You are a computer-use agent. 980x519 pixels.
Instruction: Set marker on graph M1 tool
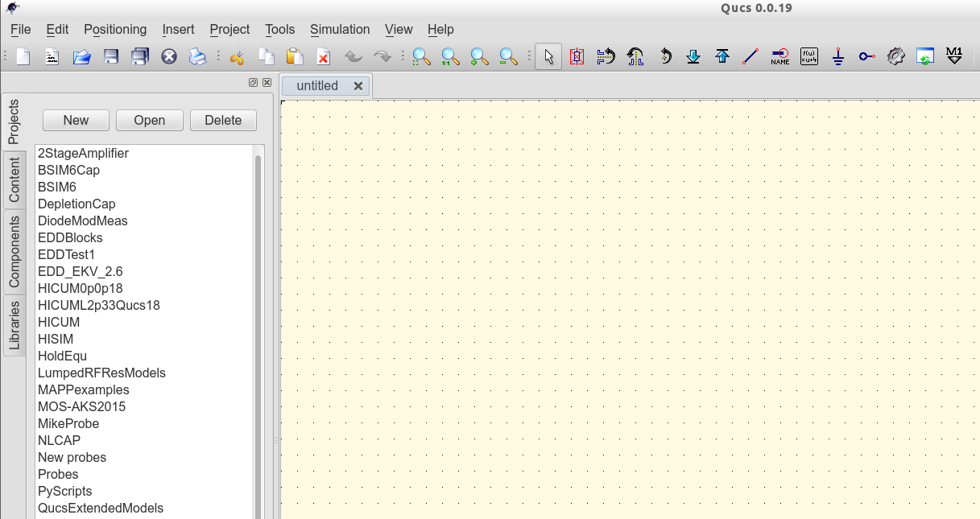954,56
